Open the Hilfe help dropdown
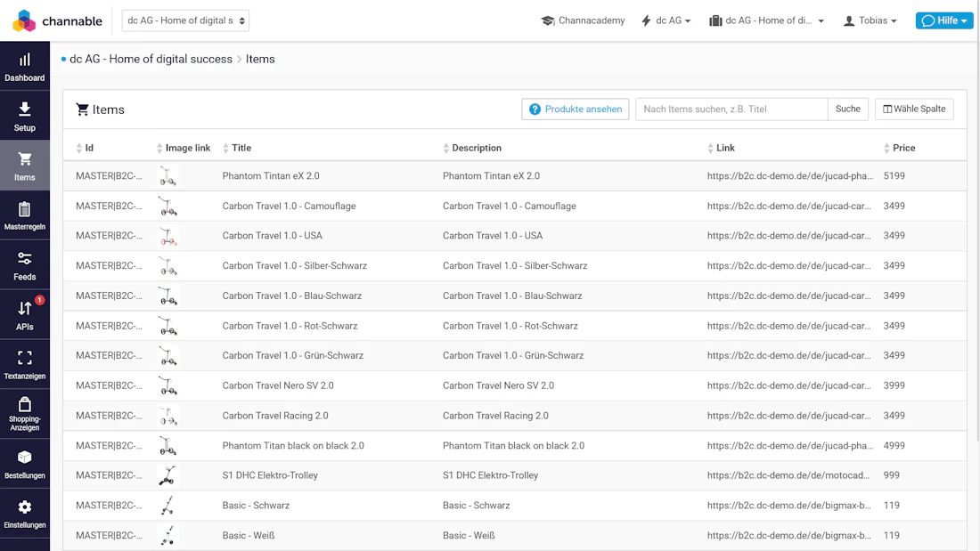The height and width of the screenshot is (551, 980). click(944, 20)
